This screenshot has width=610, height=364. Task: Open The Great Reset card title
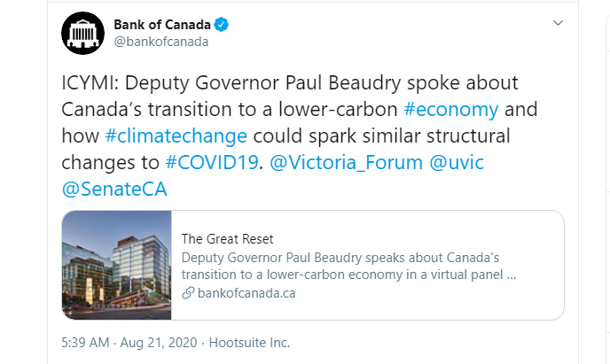tap(227, 239)
